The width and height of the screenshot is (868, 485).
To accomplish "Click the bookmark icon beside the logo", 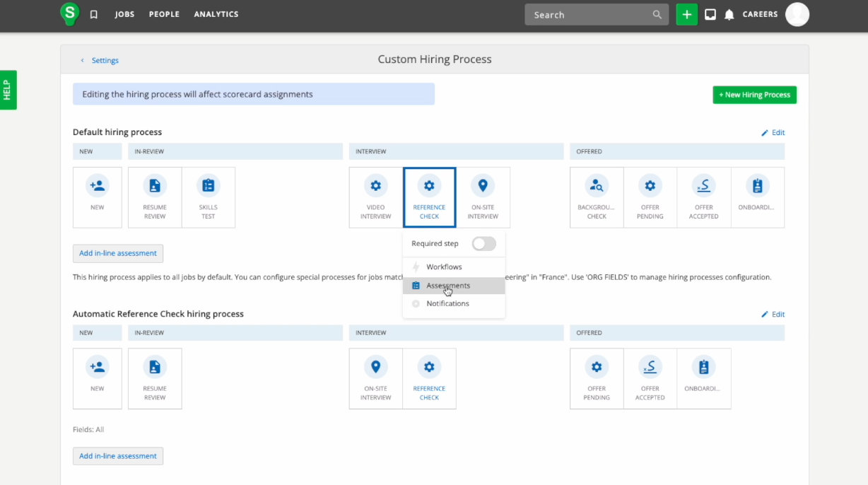I will point(94,15).
